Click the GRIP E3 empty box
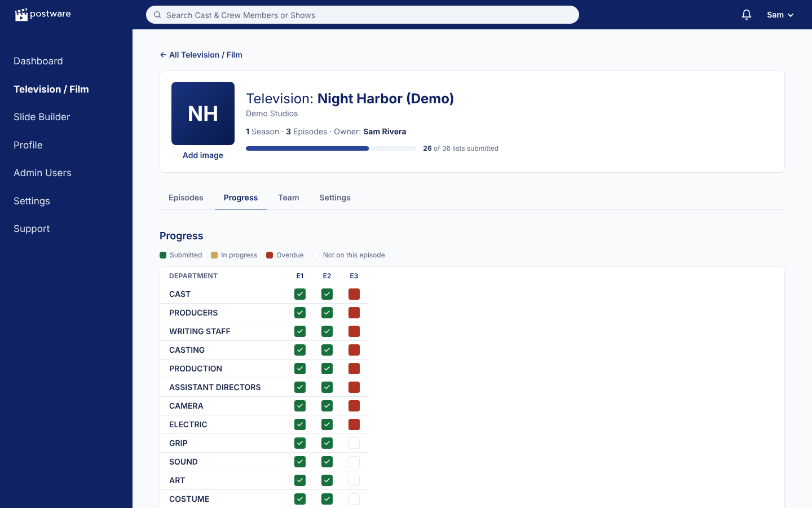The width and height of the screenshot is (812, 508). (x=354, y=443)
